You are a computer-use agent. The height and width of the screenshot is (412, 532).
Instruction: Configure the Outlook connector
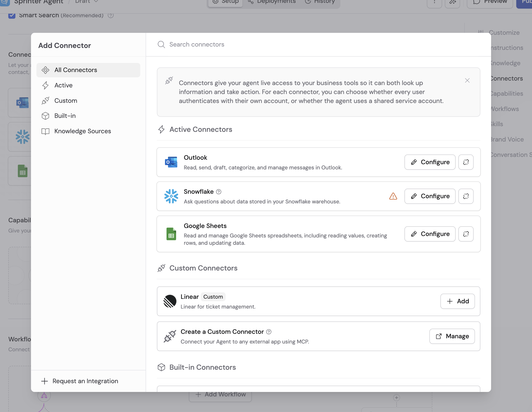tap(430, 162)
